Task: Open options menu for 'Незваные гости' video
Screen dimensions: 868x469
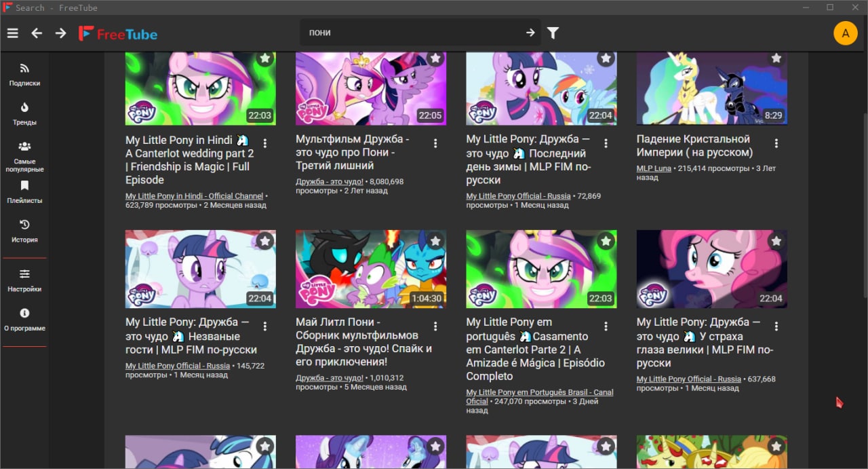Action: [x=265, y=326]
